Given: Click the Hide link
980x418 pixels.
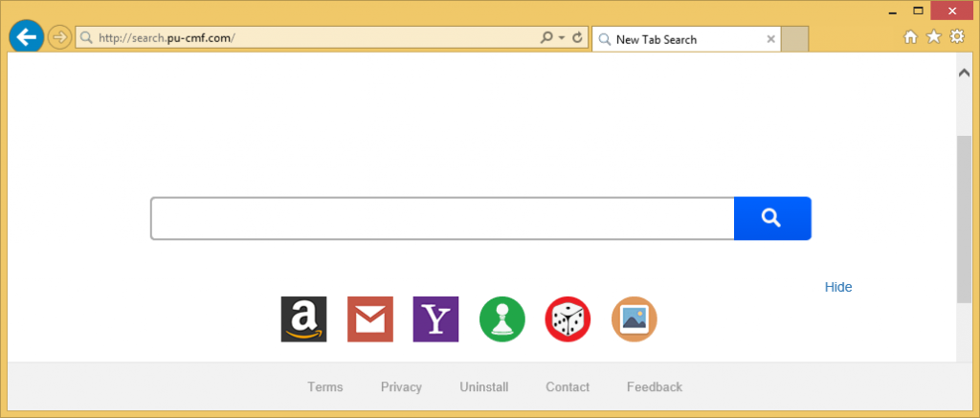Looking at the screenshot, I should [838, 287].
